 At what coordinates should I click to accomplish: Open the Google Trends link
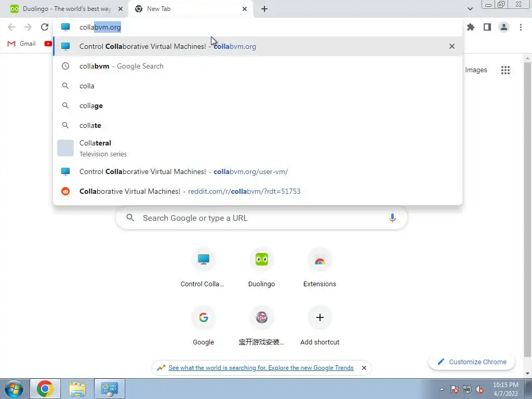click(261, 368)
